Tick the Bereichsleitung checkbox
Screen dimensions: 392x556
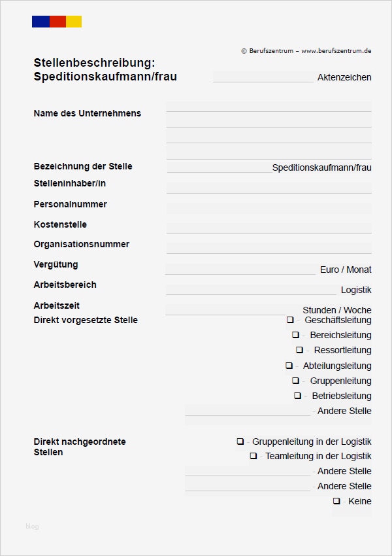point(295,335)
